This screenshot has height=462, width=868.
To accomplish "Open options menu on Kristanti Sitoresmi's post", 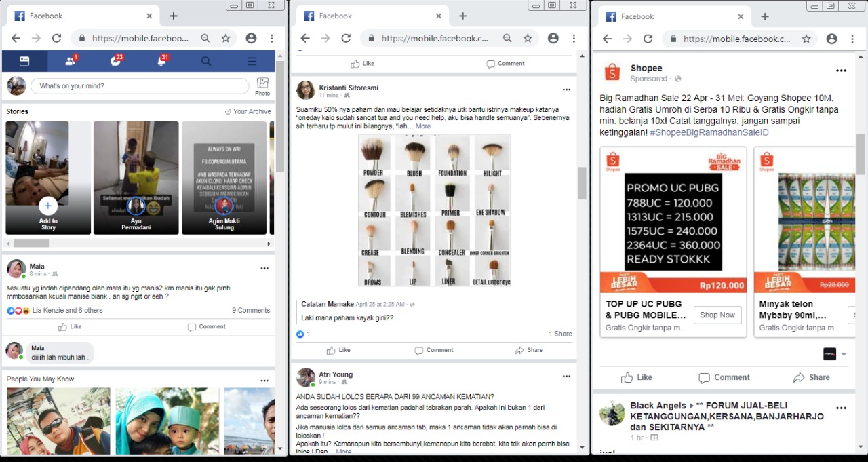I will (x=566, y=89).
